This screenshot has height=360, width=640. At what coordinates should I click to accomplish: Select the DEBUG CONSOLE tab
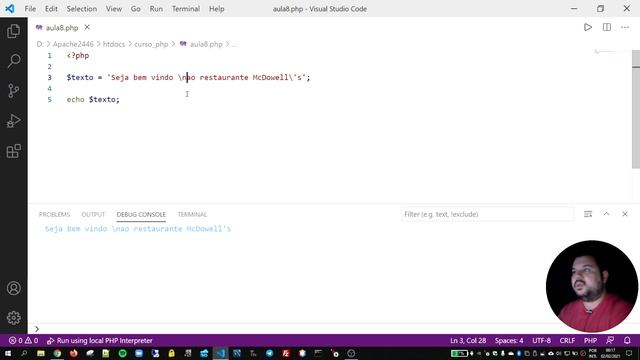(141, 214)
